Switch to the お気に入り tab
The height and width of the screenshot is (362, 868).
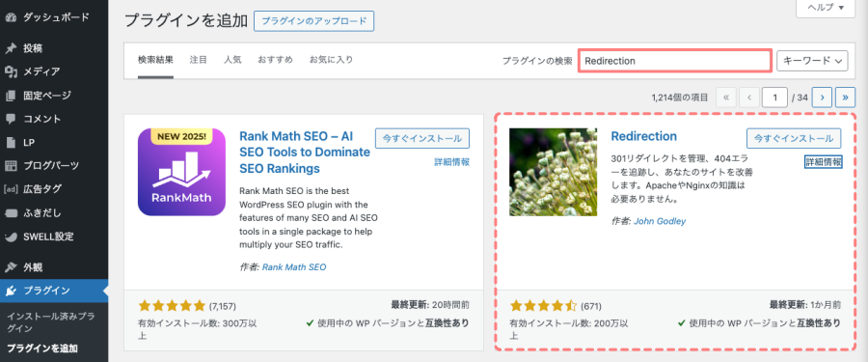point(331,59)
